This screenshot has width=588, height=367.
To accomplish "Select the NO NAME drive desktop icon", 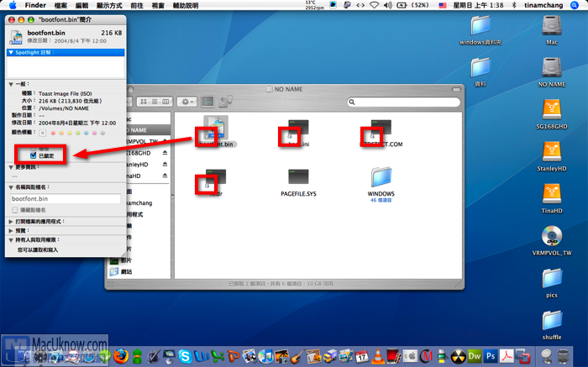I will pos(552,68).
